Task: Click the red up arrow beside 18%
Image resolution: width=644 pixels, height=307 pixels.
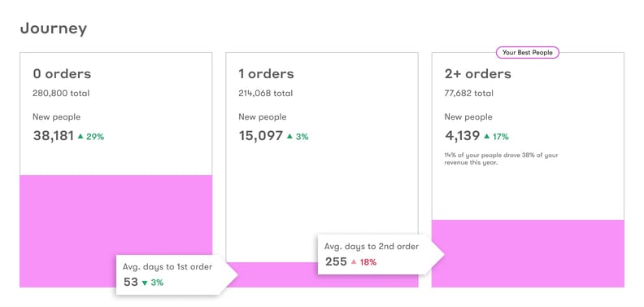Action: click(354, 261)
